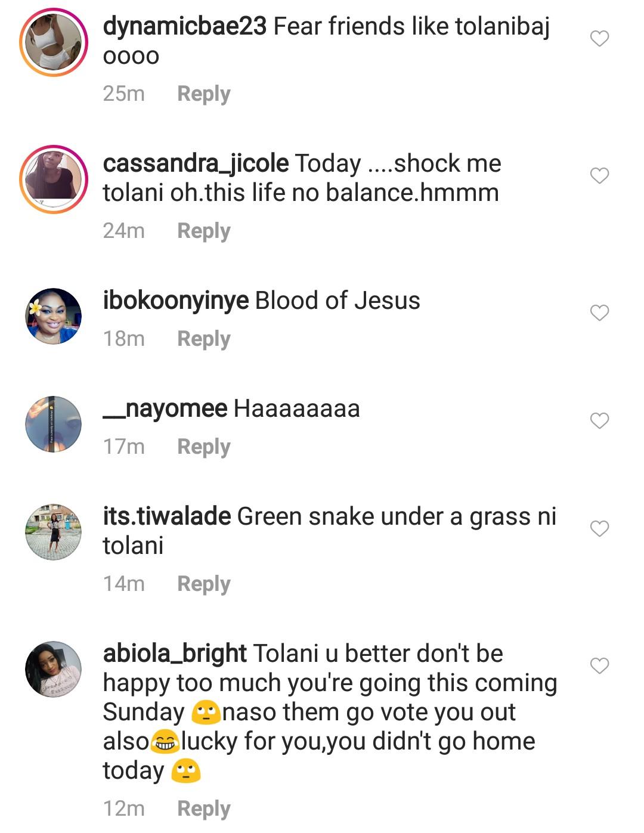Reply to its.tiwalade's comment
The width and height of the screenshot is (644, 833).
tap(203, 584)
